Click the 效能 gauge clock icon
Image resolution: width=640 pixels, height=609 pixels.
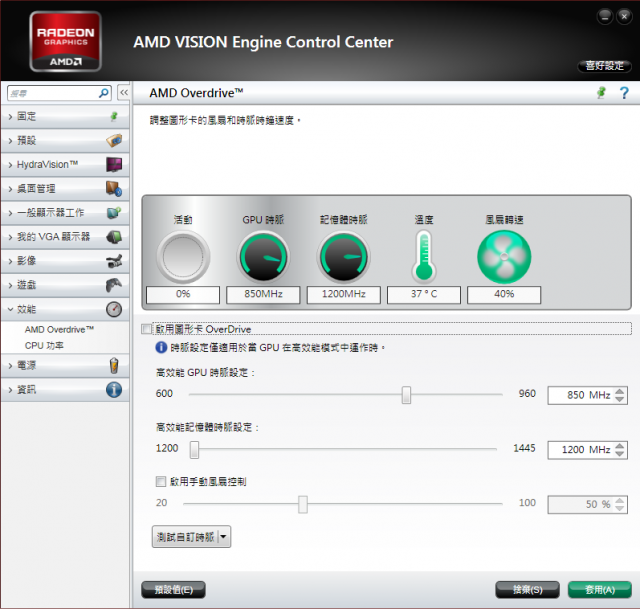tap(114, 309)
